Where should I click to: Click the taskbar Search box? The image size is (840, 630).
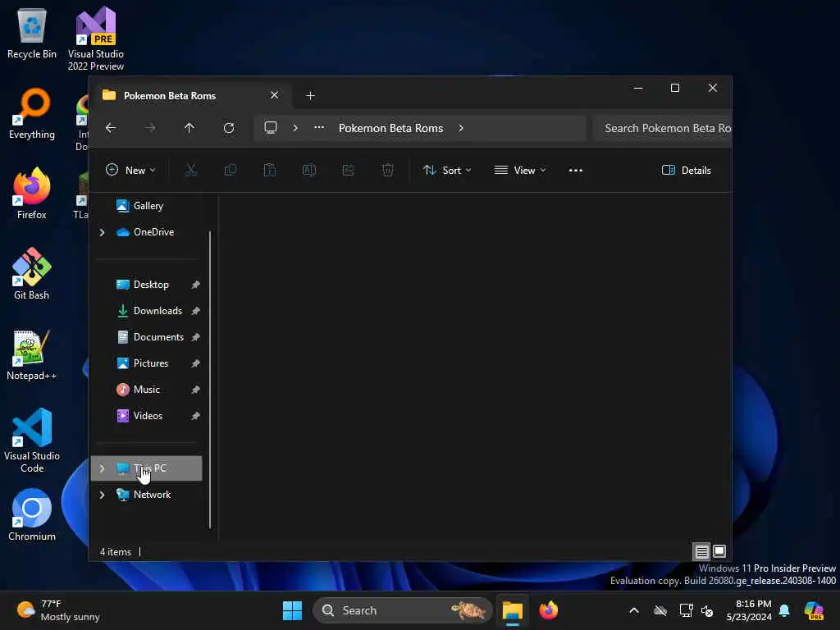click(402, 610)
